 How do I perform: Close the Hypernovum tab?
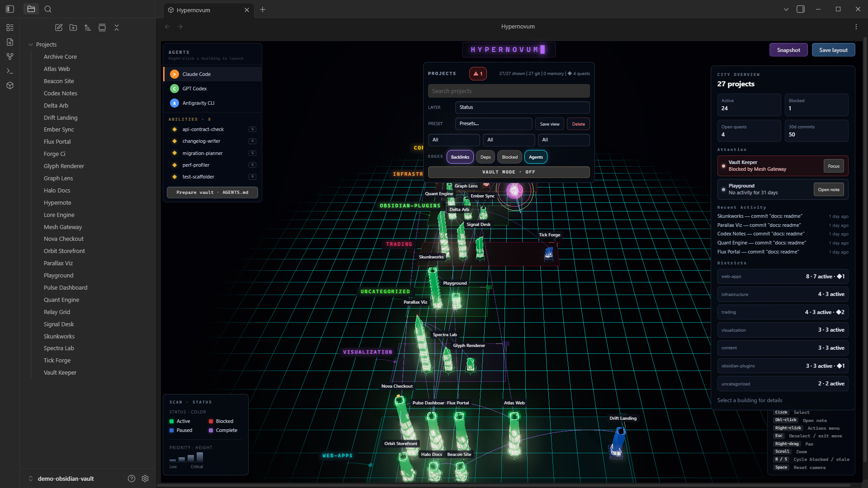click(x=247, y=10)
